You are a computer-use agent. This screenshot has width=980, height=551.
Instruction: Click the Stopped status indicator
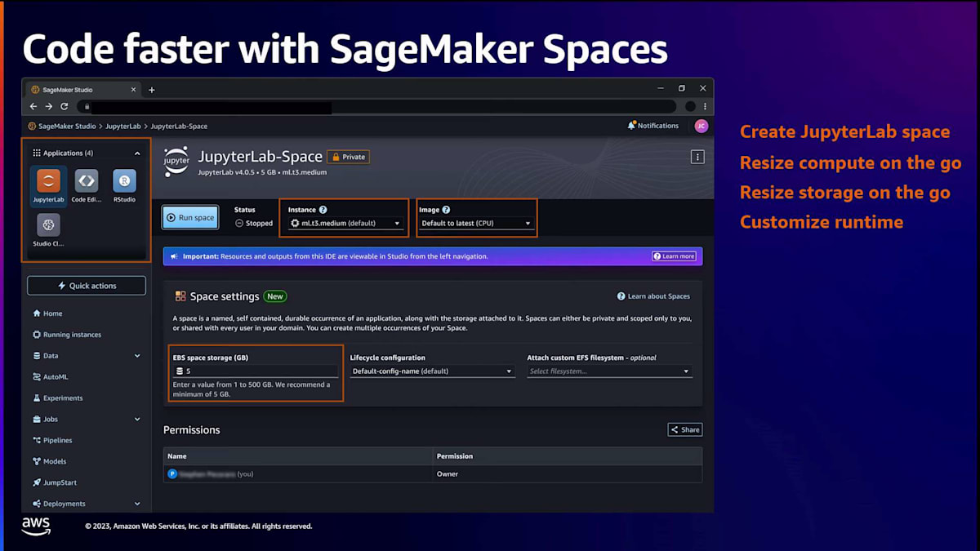(x=254, y=223)
